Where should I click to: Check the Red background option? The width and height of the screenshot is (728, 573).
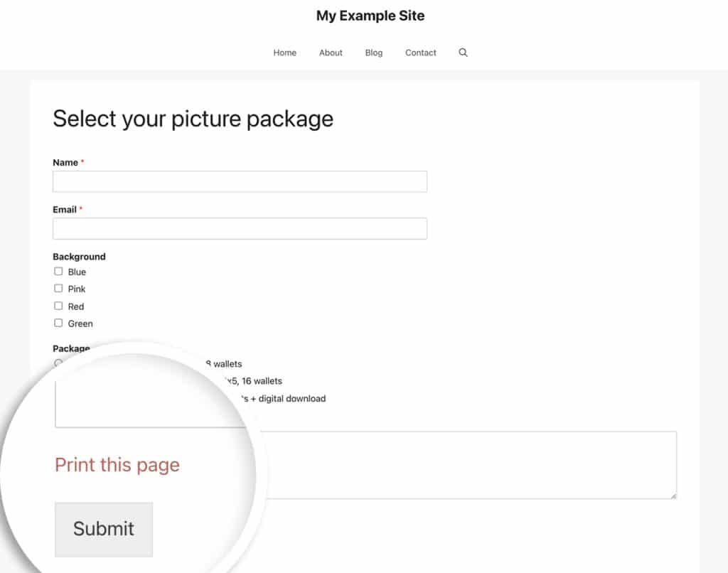point(58,306)
